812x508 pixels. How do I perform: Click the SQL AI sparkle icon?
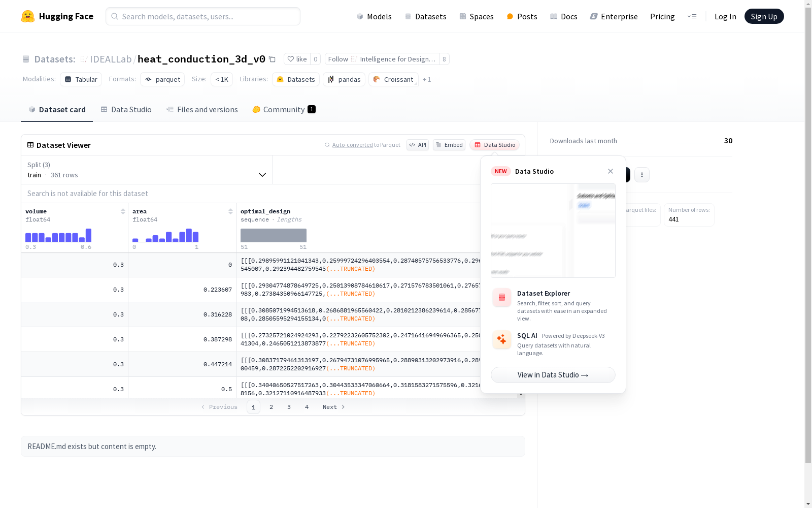coord(502,340)
